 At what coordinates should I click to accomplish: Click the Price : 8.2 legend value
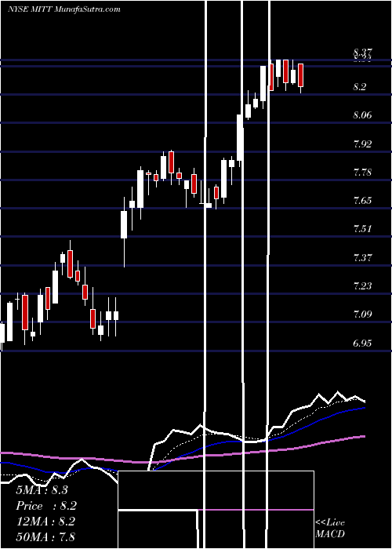(x=46, y=506)
